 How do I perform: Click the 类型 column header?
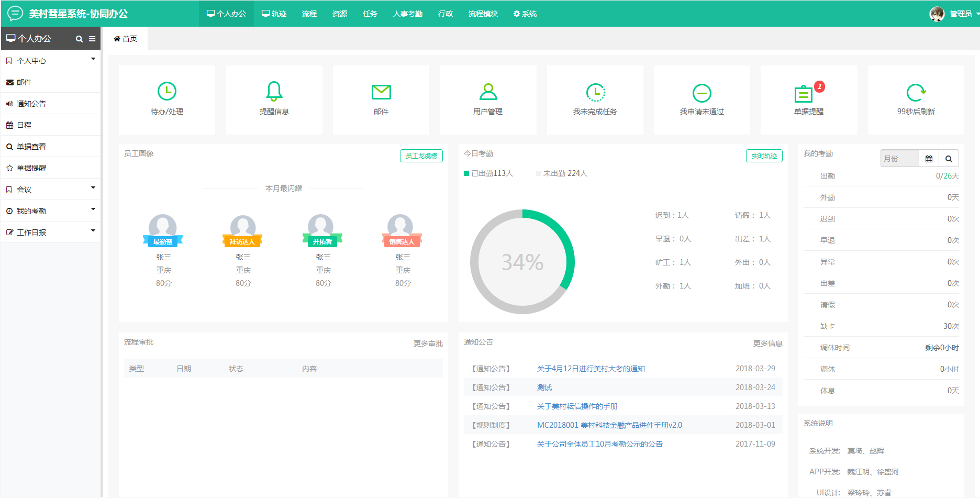pyautogui.click(x=137, y=369)
